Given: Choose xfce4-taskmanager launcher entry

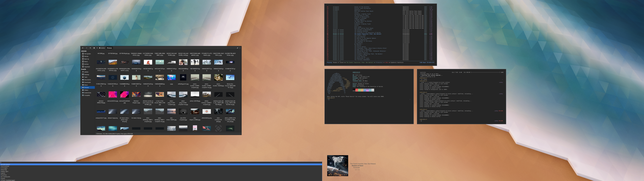Looking at the screenshot, I should [x=8, y=180].
